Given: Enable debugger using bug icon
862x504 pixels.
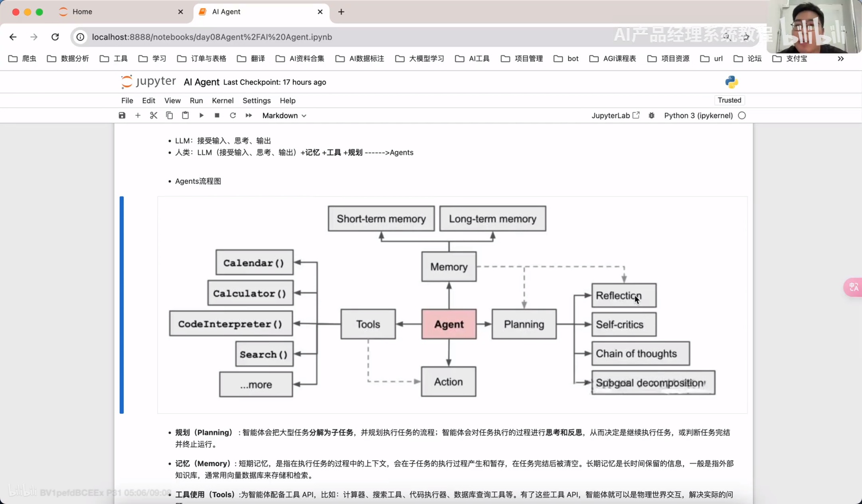Looking at the screenshot, I should [651, 116].
